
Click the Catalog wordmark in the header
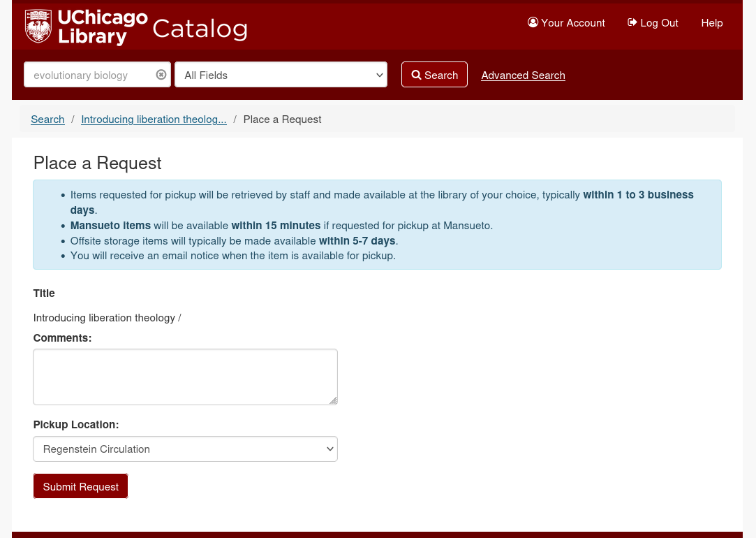pos(200,28)
